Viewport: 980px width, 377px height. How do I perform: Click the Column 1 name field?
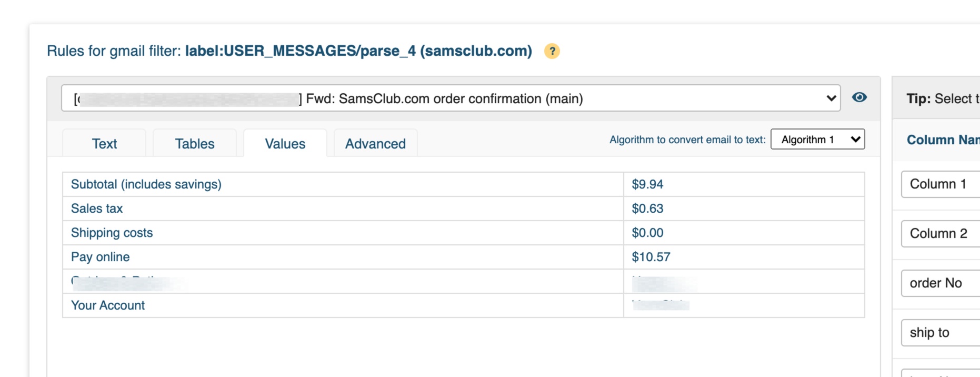click(x=941, y=184)
